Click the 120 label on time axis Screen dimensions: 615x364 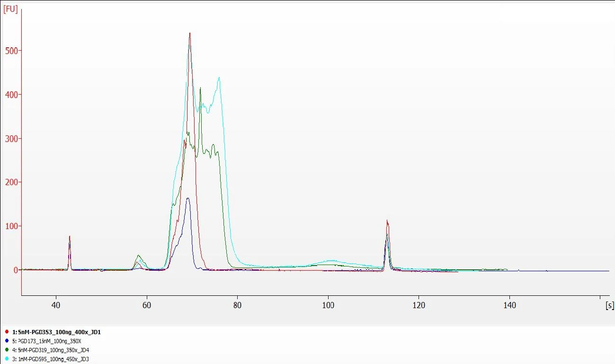(x=419, y=305)
